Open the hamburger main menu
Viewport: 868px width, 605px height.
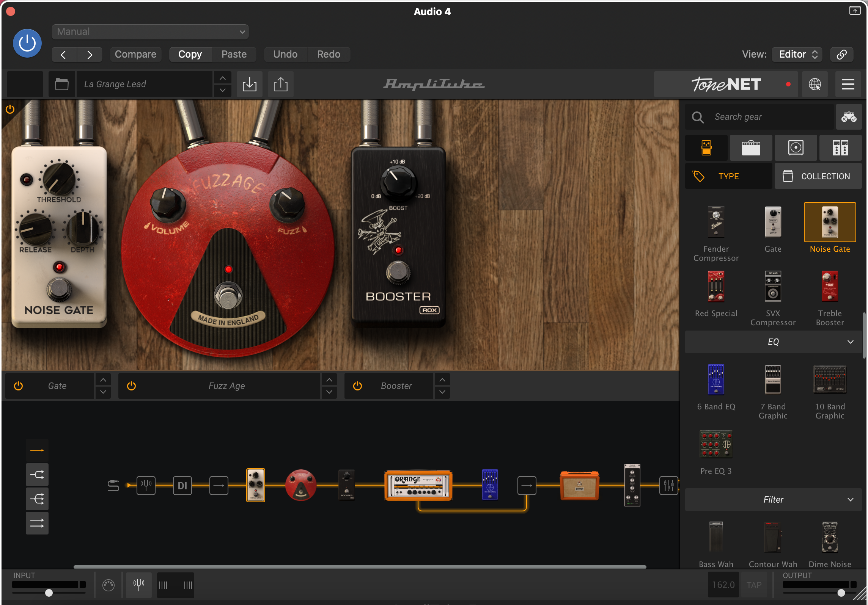pyautogui.click(x=848, y=84)
